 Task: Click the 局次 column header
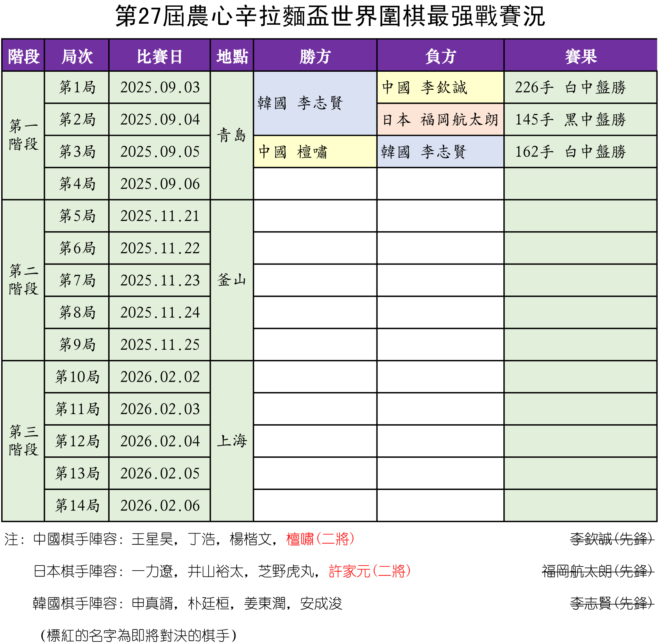[77, 56]
